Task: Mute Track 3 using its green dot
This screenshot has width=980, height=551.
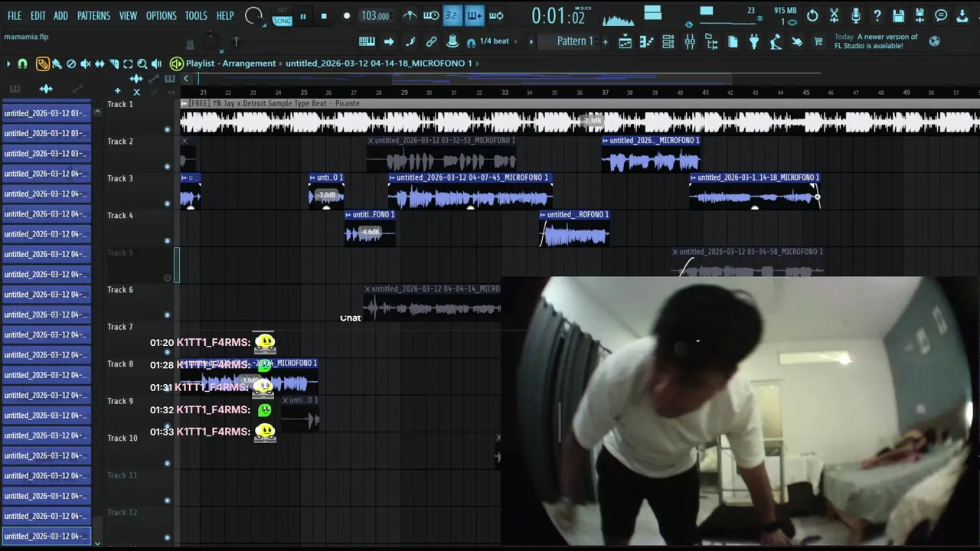Action: (167, 204)
